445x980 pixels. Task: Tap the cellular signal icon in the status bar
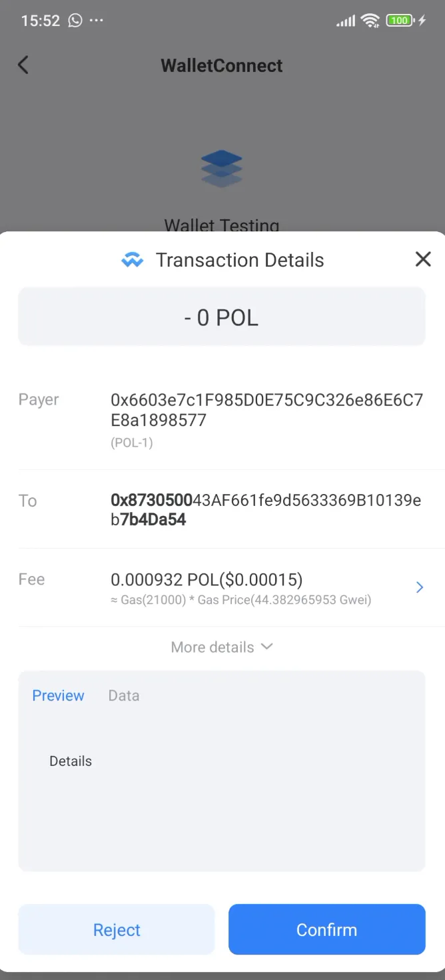tap(345, 20)
